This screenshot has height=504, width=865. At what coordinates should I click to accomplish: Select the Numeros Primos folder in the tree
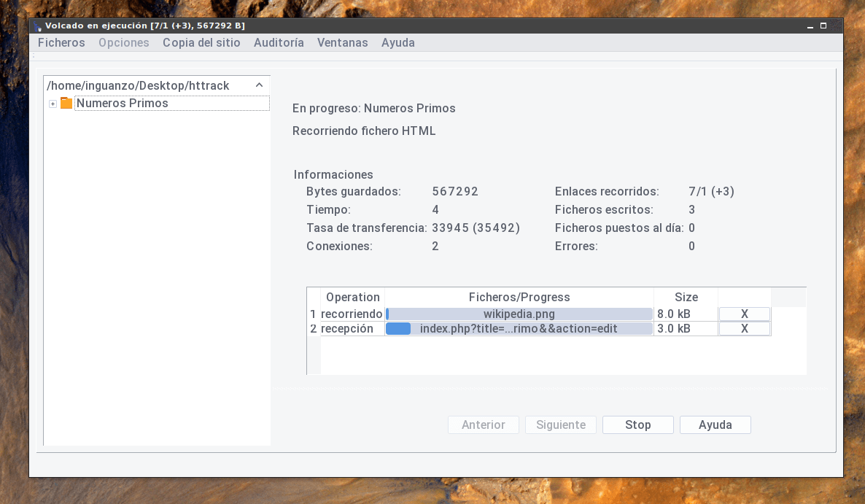pyautogui.click(x=122, y=104)
